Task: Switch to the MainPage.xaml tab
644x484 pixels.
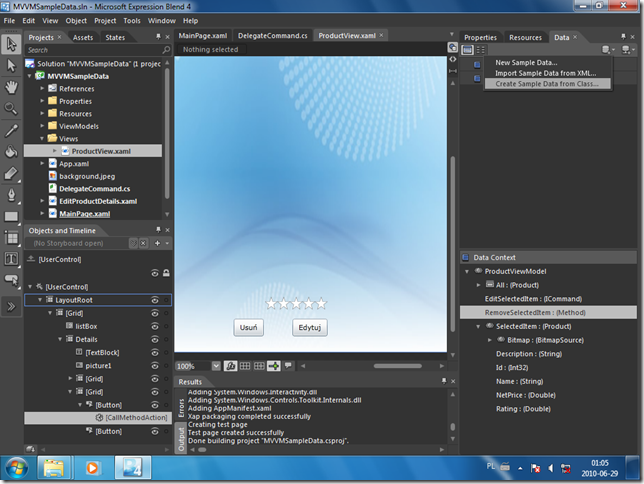Action: coord(202,36)
